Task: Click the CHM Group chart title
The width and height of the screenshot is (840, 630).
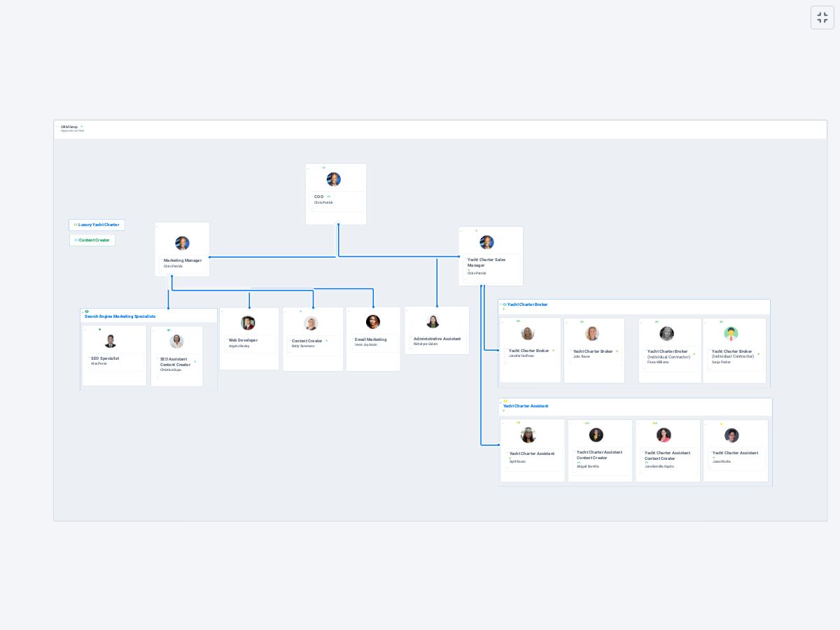Action: pyautogui.click(x=69, y=127)
